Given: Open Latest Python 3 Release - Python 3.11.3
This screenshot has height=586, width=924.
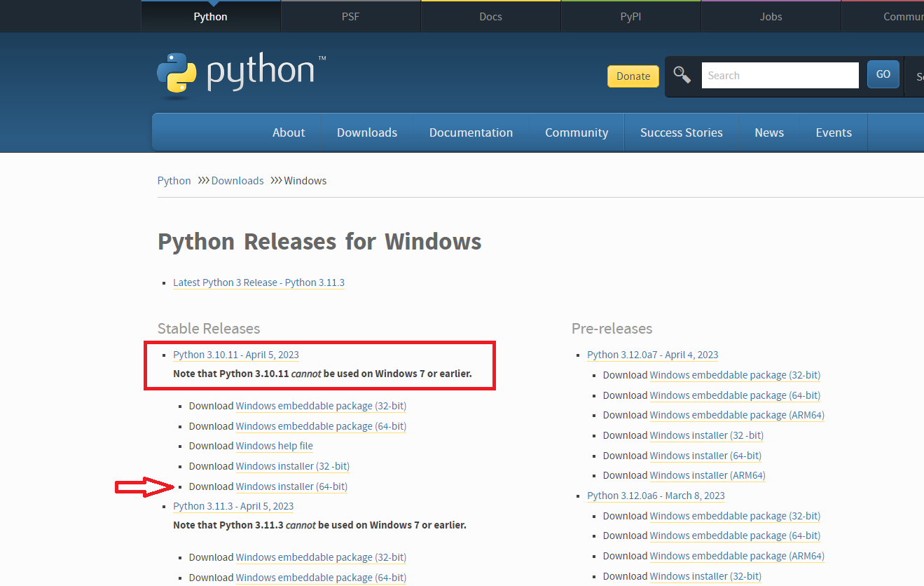Looking at the screenshot, I should coord(258,282).
